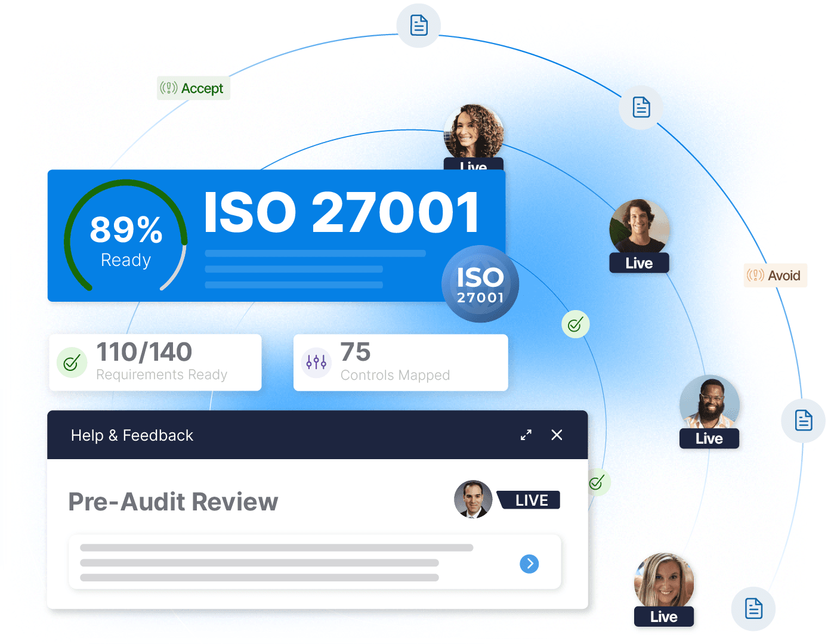This screenshot has height=644, width=831.
Task: Click the sliders icon beside Controls Mapped
Action: 316,362
